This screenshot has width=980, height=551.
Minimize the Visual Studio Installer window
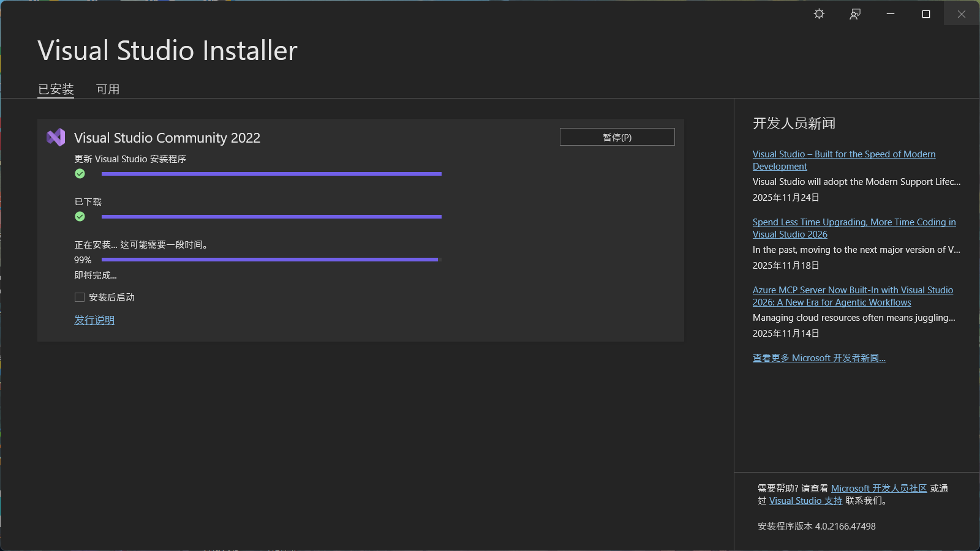pyautogui.click(x=891, y=14)
